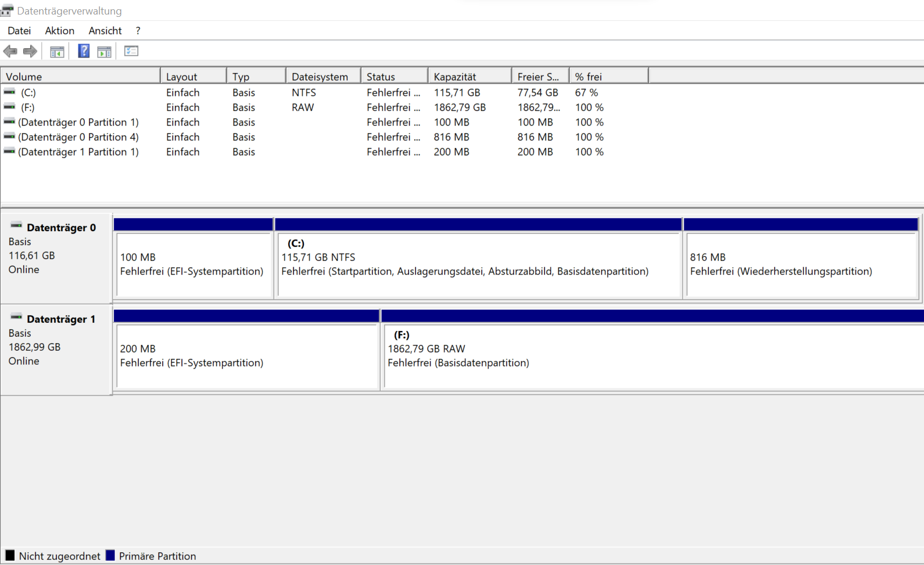
Task: Open the ? help menu
Action: (x=138, y=31)
